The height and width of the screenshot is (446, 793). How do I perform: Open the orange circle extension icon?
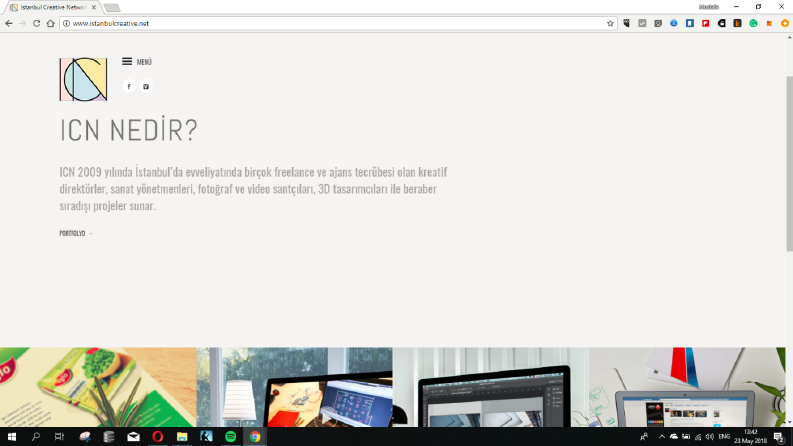tap(785, 23)
